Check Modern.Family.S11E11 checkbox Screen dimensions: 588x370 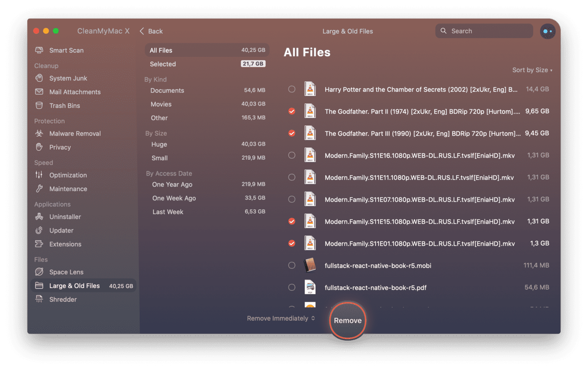pyautogui.click(x=292, y=177)
